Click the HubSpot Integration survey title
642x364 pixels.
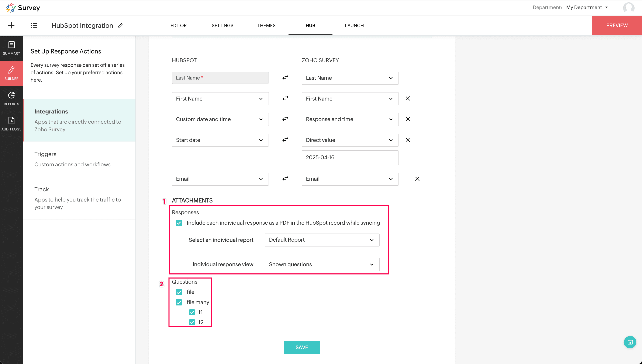82,25
